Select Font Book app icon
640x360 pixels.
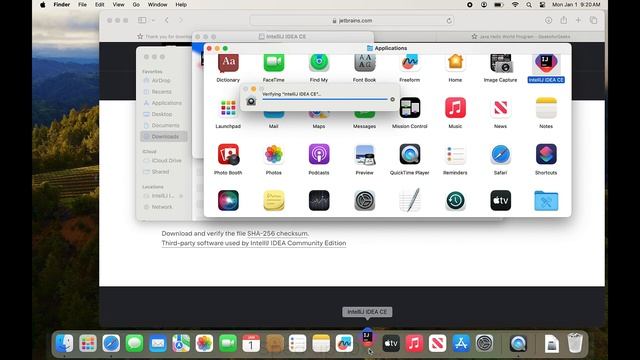pyautogui.click(x=364, y=63)
